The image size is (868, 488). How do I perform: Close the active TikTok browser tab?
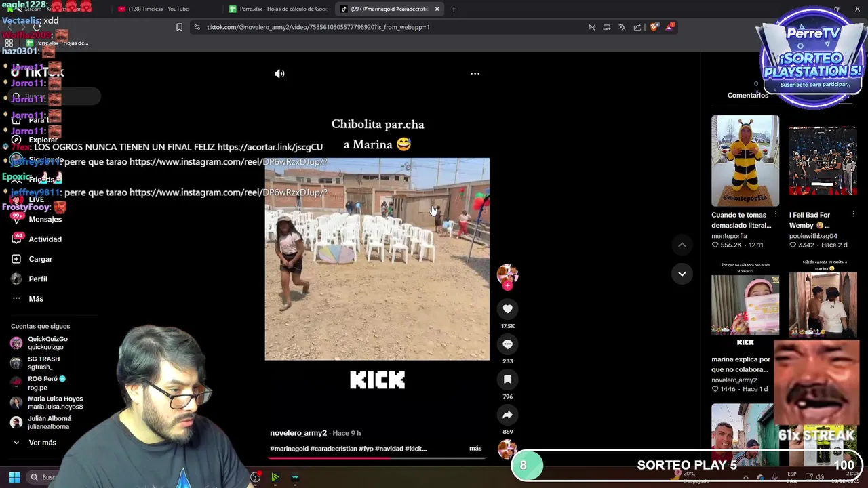coord(437,9)
